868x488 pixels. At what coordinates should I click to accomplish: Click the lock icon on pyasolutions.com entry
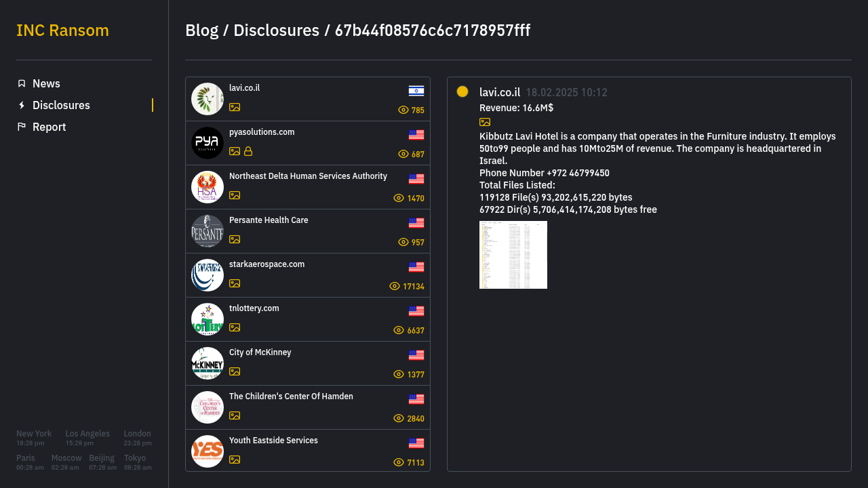coord(248,151)
